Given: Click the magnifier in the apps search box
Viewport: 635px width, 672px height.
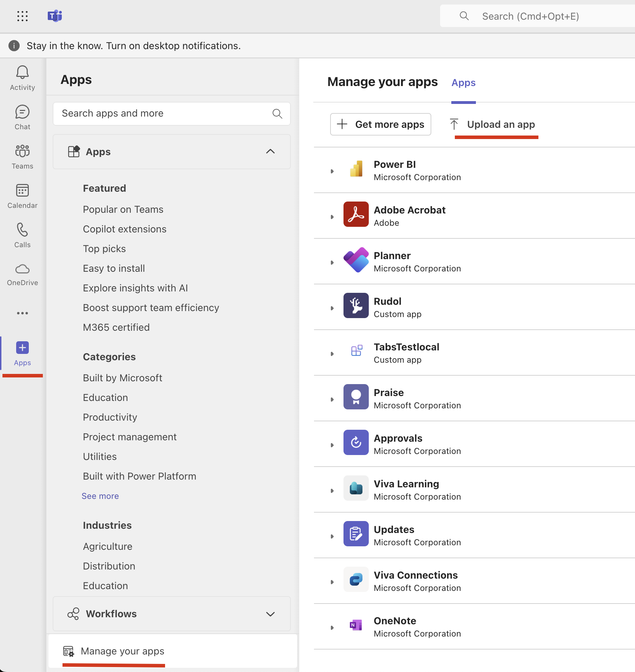Looking at the screenshot, I should [x=277, y=113].
